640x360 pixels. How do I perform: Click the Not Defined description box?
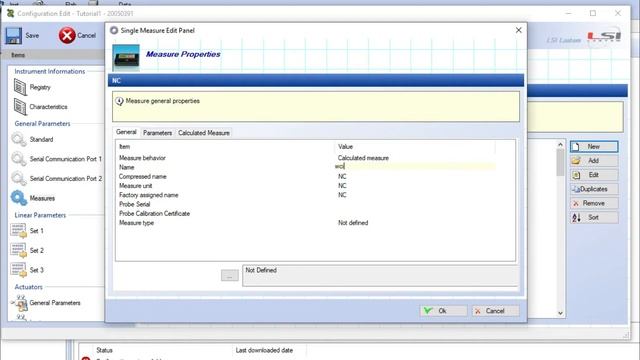point(380,276)
